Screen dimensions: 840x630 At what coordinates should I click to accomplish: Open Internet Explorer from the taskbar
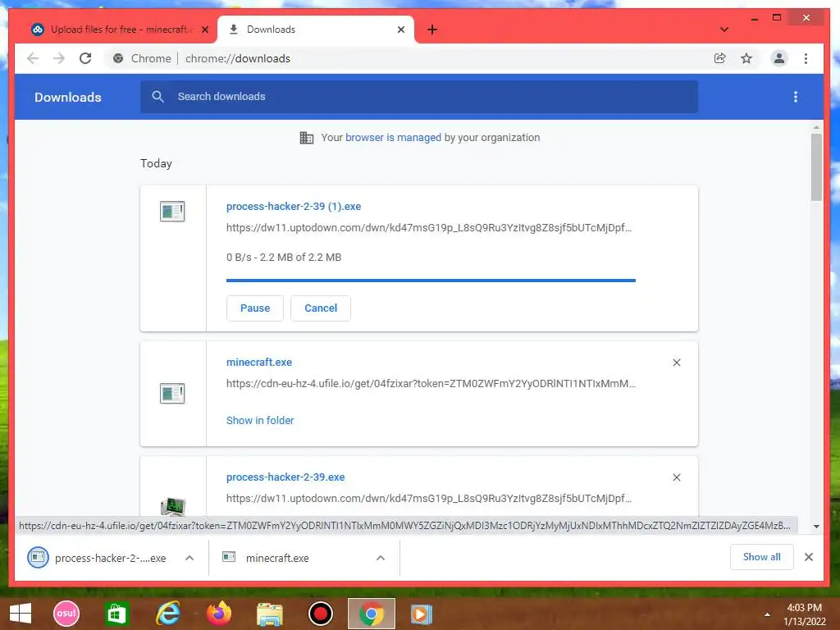167,614
